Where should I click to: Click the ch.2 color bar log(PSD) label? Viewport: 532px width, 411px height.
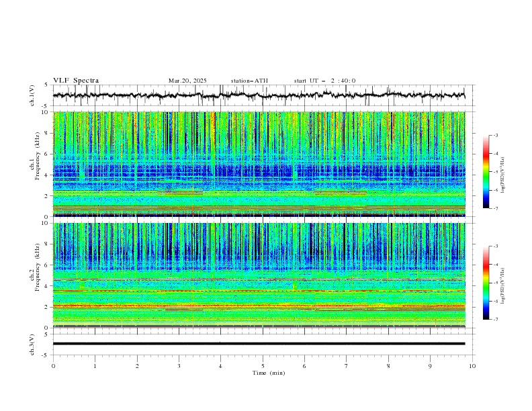pos(502,285)
